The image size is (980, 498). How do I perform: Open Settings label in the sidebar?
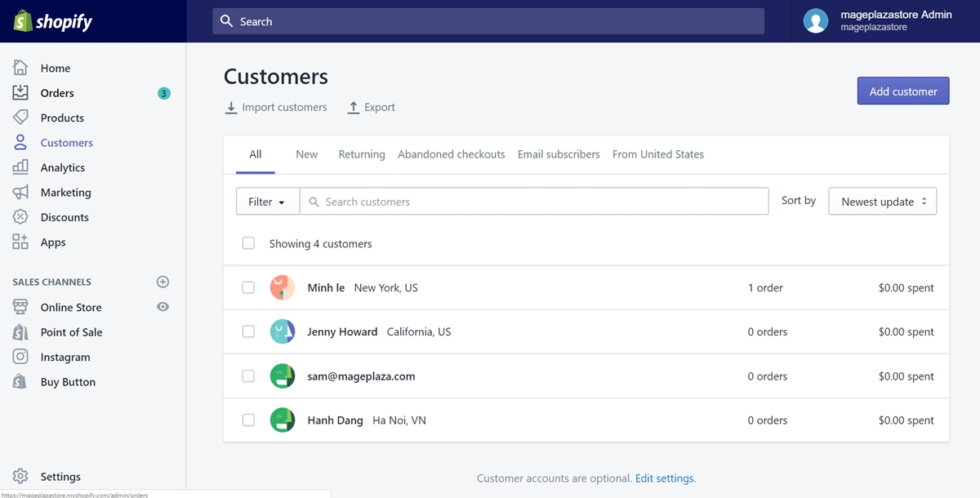click(x=60, y=477)
